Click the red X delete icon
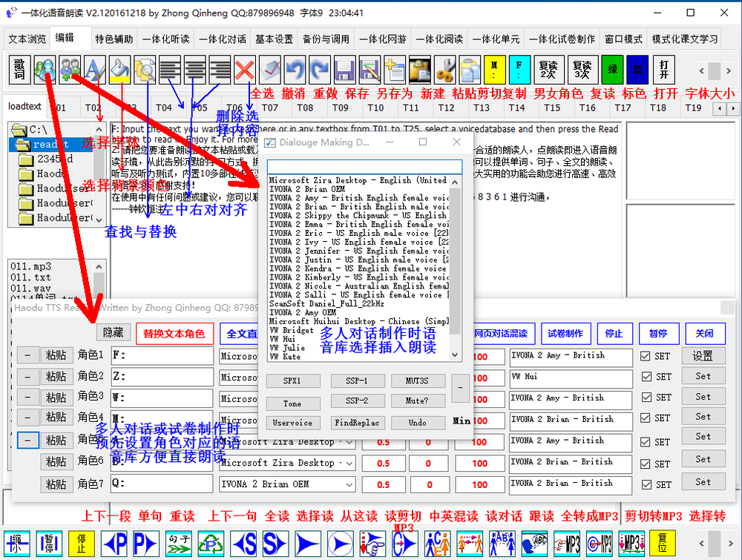Image resolution: width=742 pixels, height=560 pixels. point(245,70)
